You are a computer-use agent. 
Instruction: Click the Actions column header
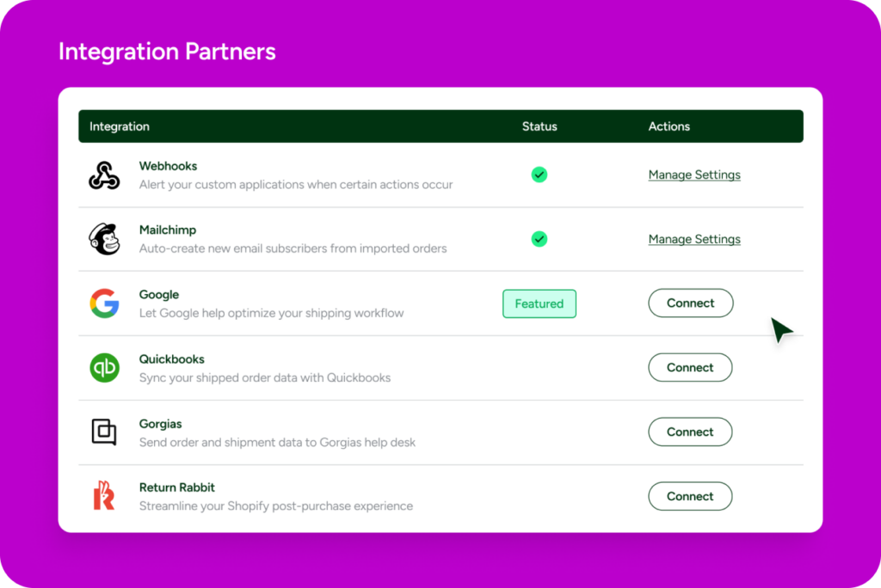point(669,126)
